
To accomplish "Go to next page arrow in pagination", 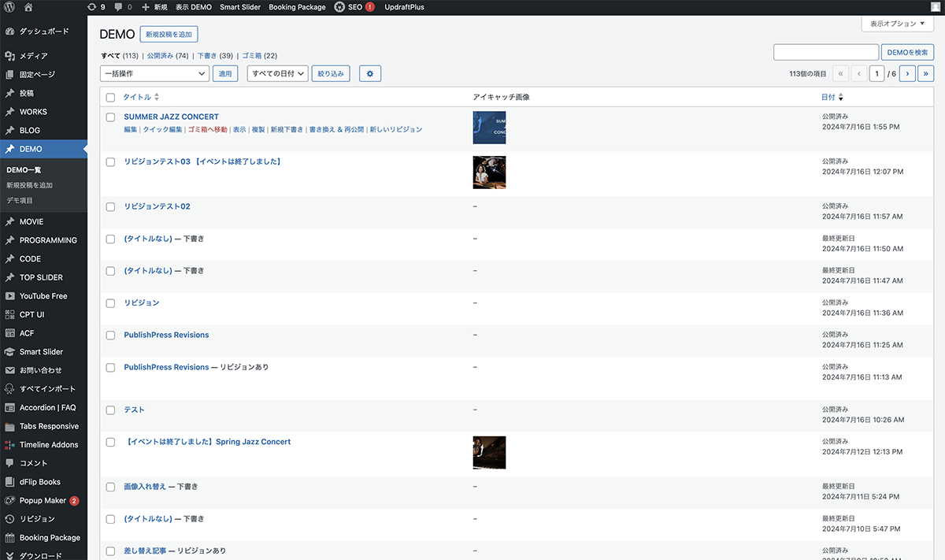I will coord(907,73).
